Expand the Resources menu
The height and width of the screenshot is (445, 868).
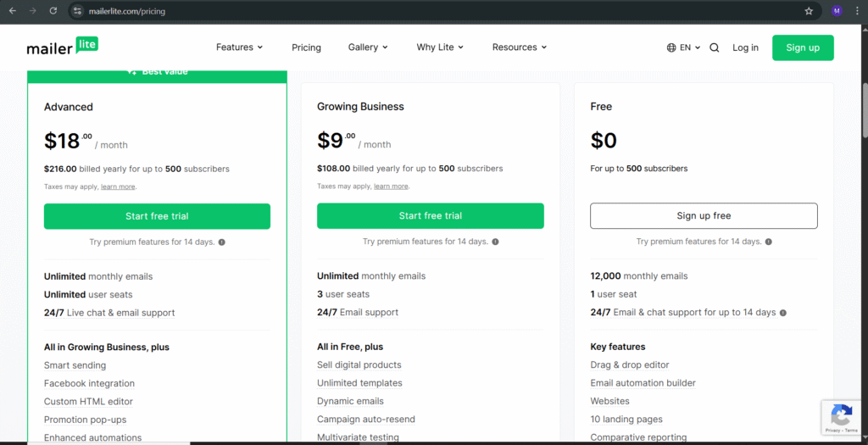tap(520, 47)
